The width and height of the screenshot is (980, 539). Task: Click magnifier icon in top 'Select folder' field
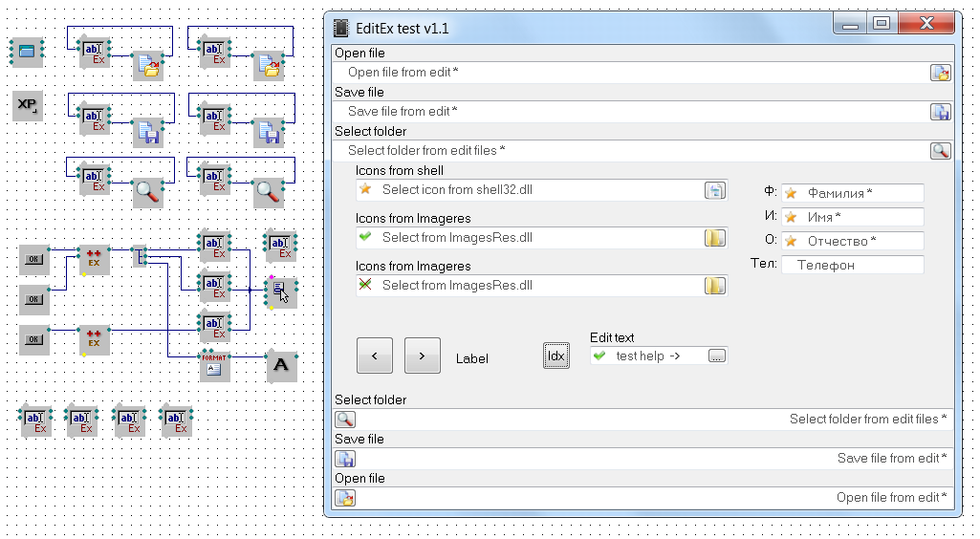[x=940, y=151]
